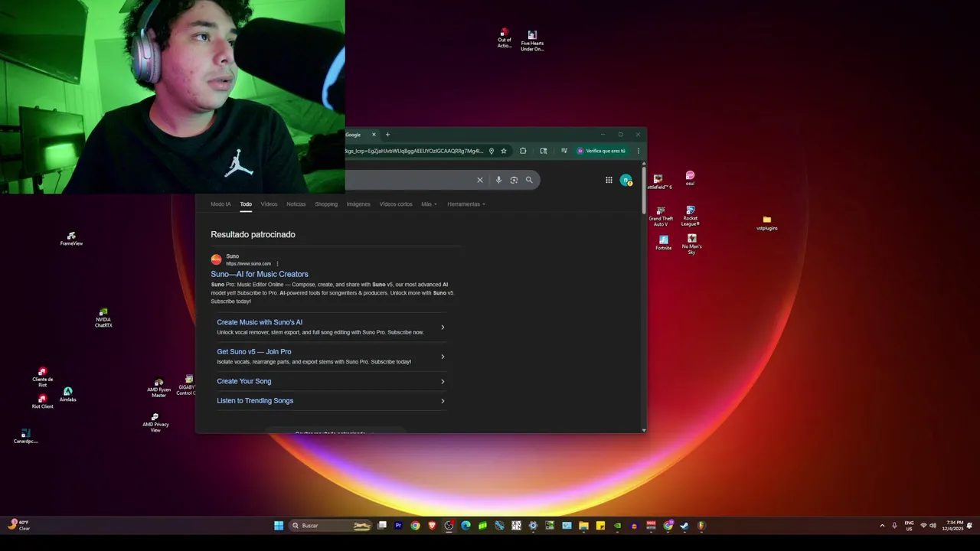Open the Cliente de Riot desktop shortcut

click(42, 377)
